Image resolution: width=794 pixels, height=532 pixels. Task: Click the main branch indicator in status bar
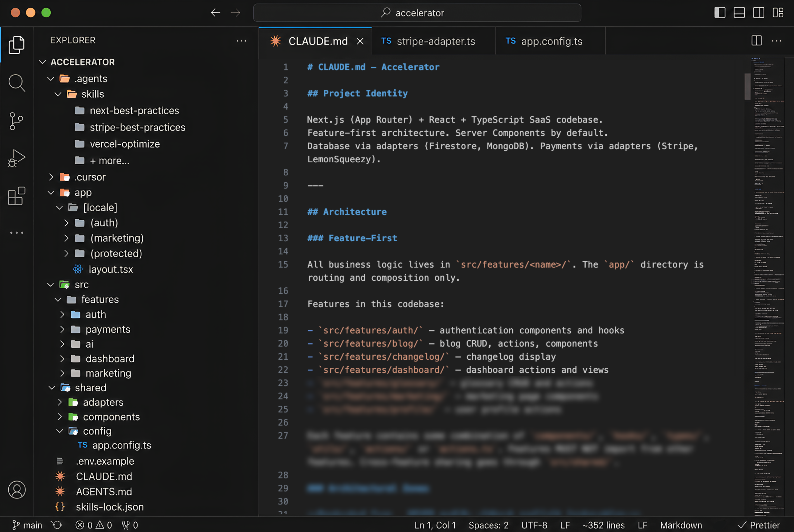[x=27, y=525]
